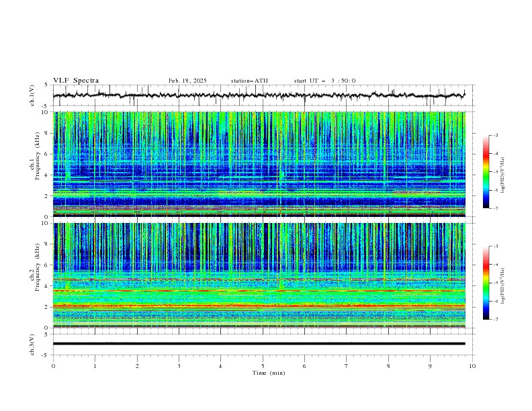Click the "VLF Spectra" plot title
The height and width of the screenshot is (411, 532).
pyautogui.click(x=76, y=81)
